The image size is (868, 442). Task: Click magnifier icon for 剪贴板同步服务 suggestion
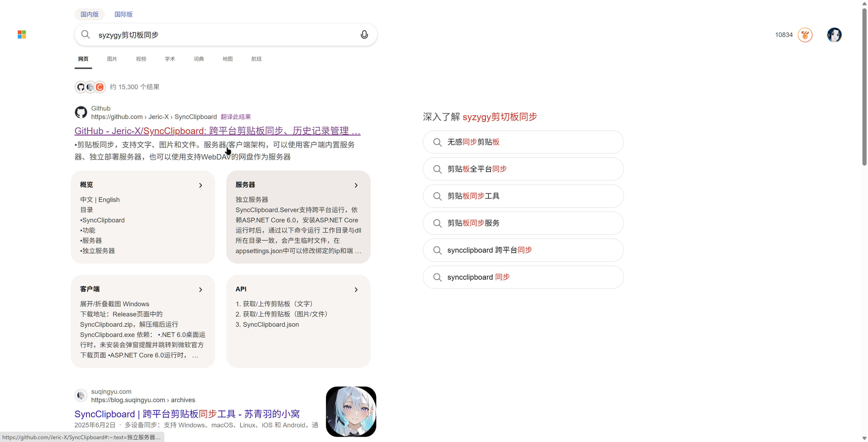click(x=437, y=223)
